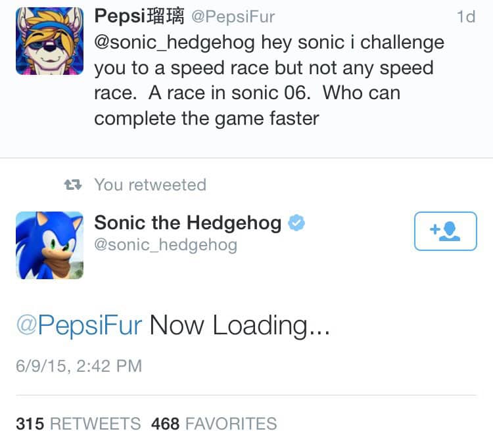Tap the Now Loading... reply text
This screenshot has width=493, height=448.
[x=240, y=326]
